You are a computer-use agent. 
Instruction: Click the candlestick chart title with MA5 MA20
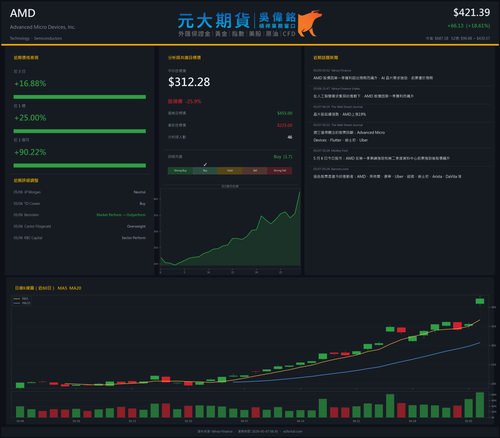pos(48,288)
